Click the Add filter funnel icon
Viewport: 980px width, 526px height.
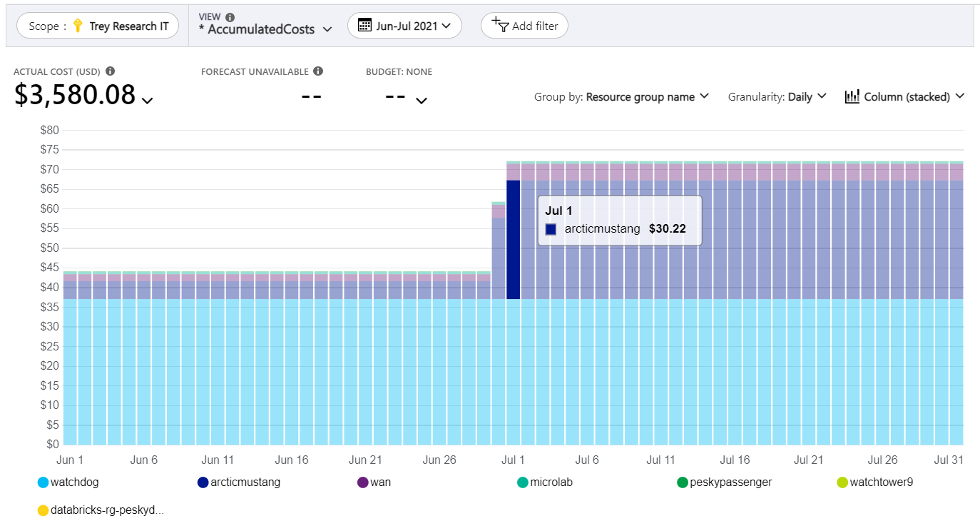point(499,25)
